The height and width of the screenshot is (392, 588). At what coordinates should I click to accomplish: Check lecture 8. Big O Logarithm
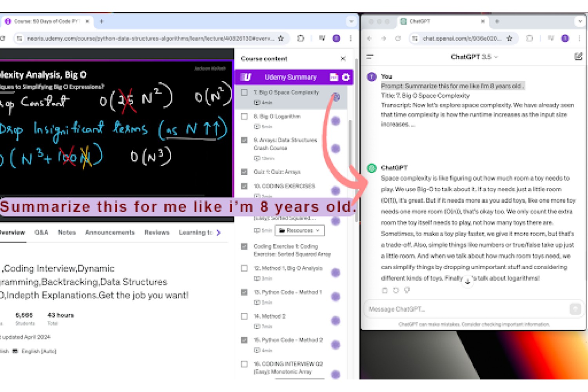click(245, 116)
